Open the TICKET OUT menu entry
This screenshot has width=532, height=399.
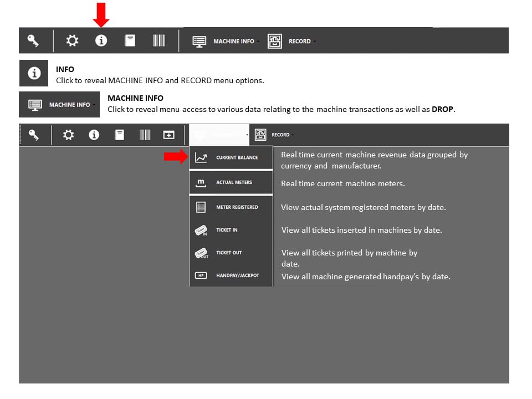point(231,253)
